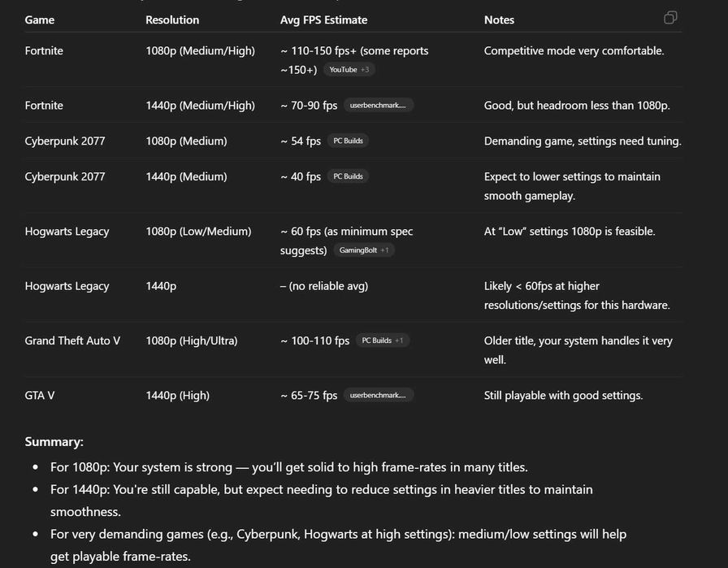The height and width of the screenshot is (568, 728).
Task: Click the "Competitive mode very comfortable" note
Action: [574, 50]
